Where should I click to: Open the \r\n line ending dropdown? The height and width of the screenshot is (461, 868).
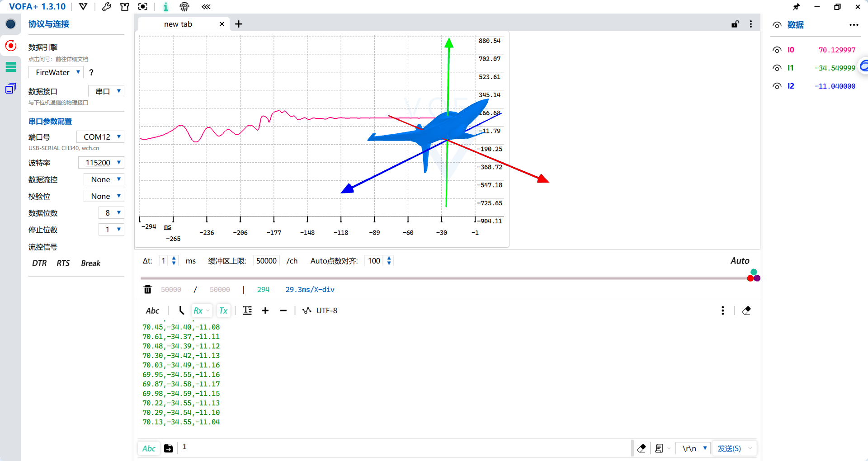coord(693,448)
